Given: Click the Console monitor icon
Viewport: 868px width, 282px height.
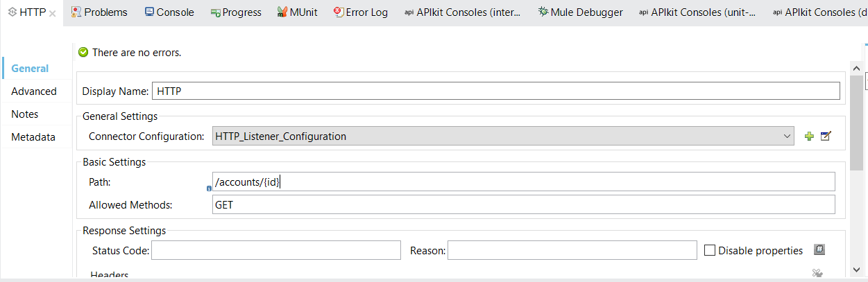Looking at the screenshot, I should (149, 12).
